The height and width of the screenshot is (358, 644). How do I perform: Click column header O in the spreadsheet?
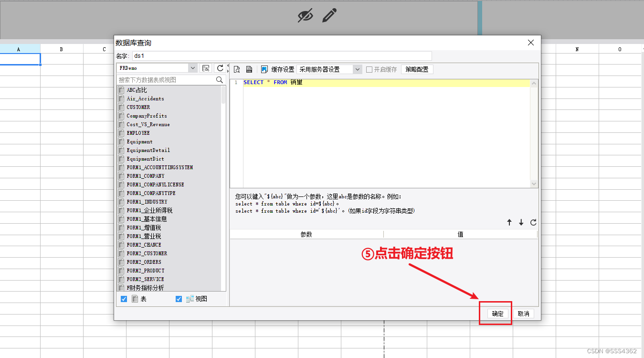[x=620, y=49]
